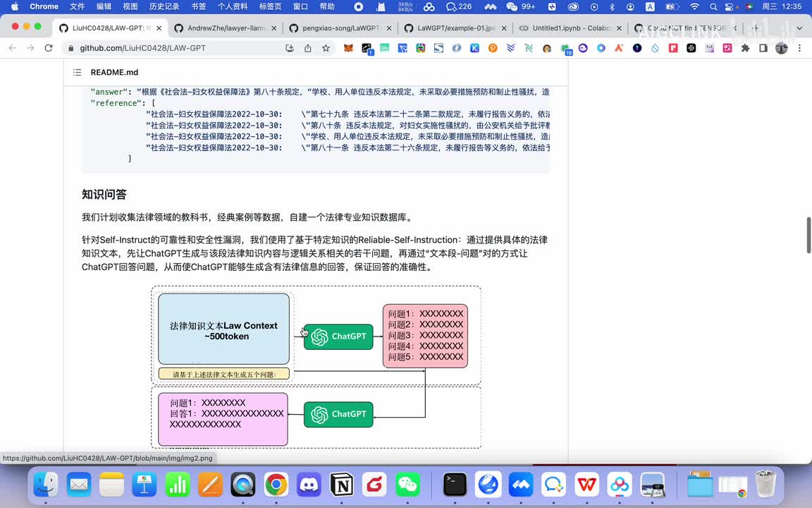Toggle the Chrome side panel button

click(763, 48)
